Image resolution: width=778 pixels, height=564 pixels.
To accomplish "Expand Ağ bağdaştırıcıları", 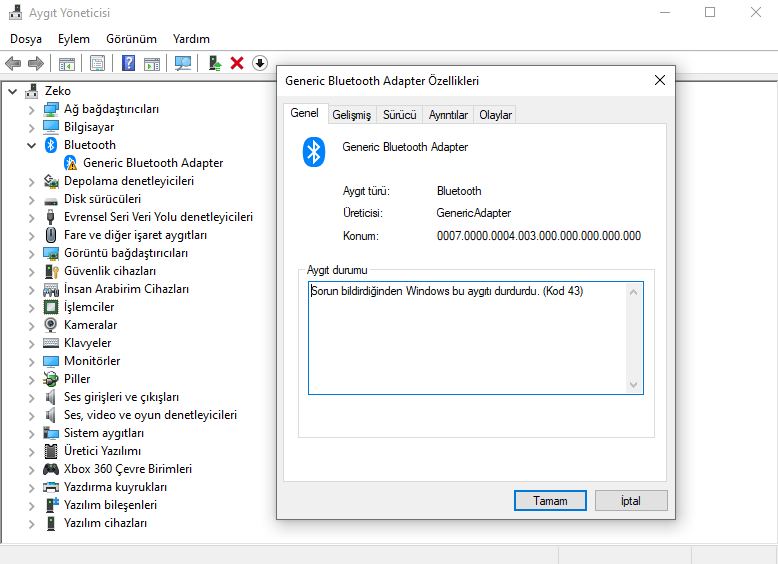I will tap(31, 110).
